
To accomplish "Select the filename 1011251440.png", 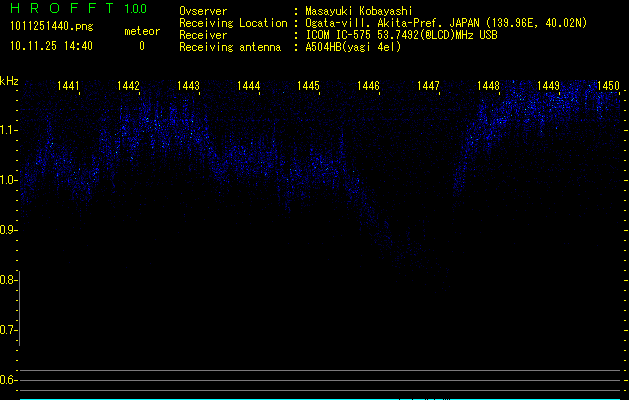I will 52,27.
